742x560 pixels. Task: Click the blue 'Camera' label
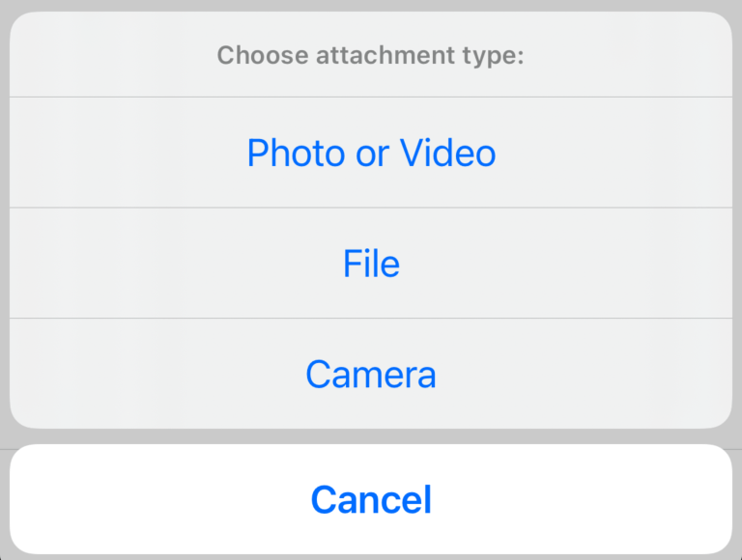point(371,374)
